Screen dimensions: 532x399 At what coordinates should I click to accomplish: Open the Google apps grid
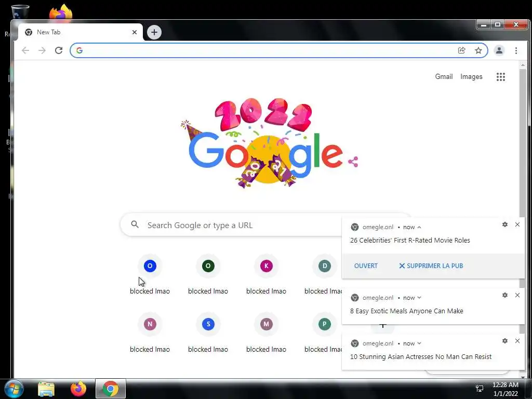pyautogui.click(x=501, y=77)
